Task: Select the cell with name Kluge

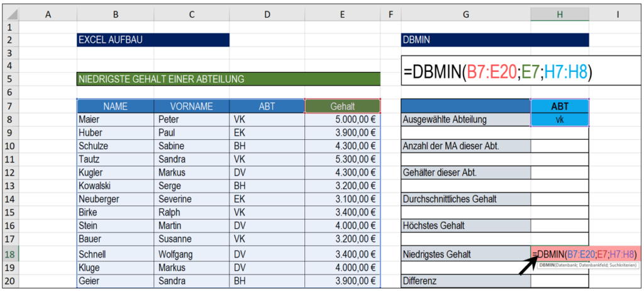Action: coord(116,268)
